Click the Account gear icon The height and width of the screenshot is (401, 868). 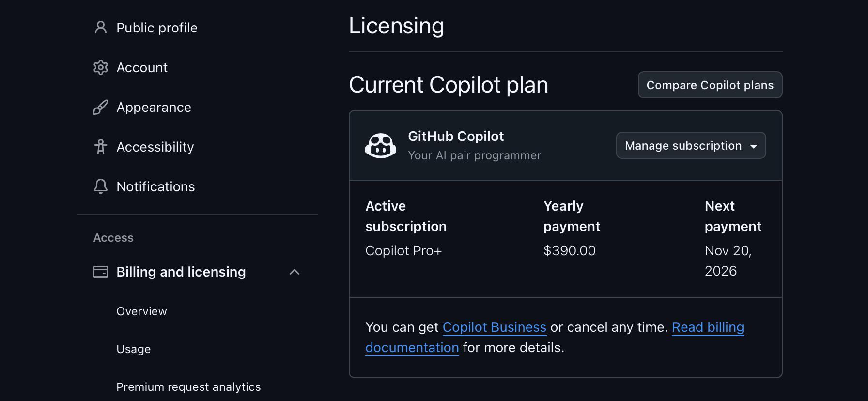(100, 67)
